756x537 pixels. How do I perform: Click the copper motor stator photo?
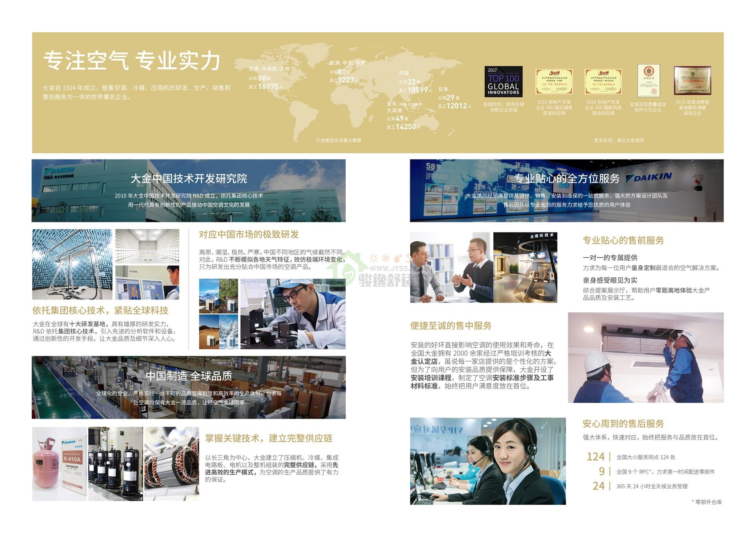172,464
